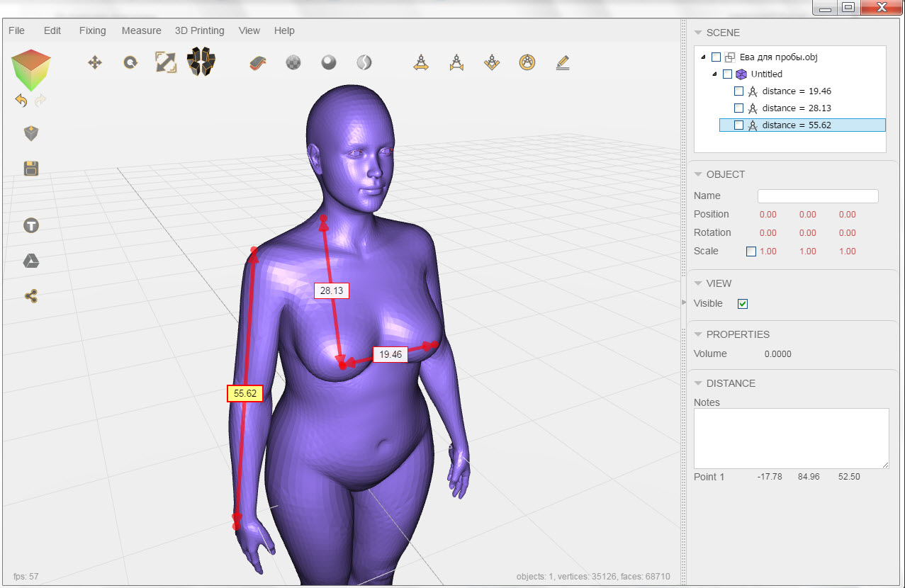The width and height of the screenshot is (905, 588).
Task: Click the distance measurement compass icon
Action: pyautogui.click(x=421, y=63)
